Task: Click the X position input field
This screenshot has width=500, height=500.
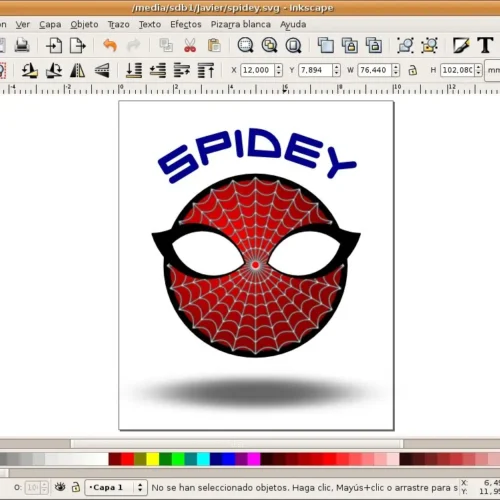Action: point(258,70)
